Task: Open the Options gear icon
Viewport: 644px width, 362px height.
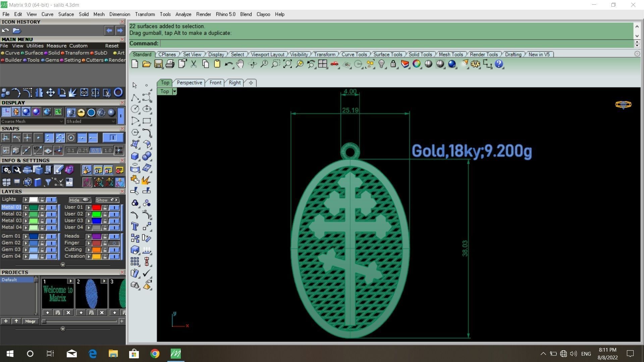Action: coord(475,64)
